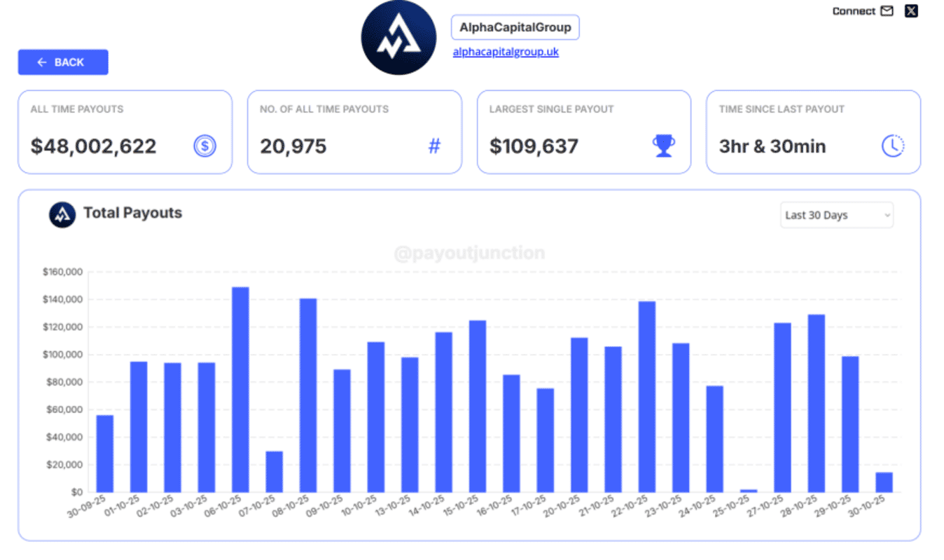The image size is (944, 560).
Task: Click the $48,002,622 all time payouts value
Action: (94, 146)
